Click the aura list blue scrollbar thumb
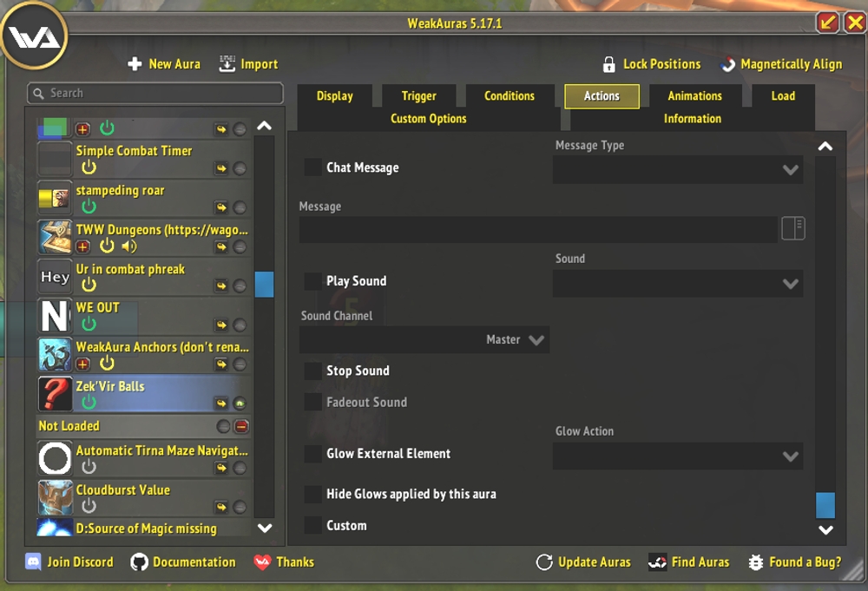868x591 pixels. click(x=264, y=284)
